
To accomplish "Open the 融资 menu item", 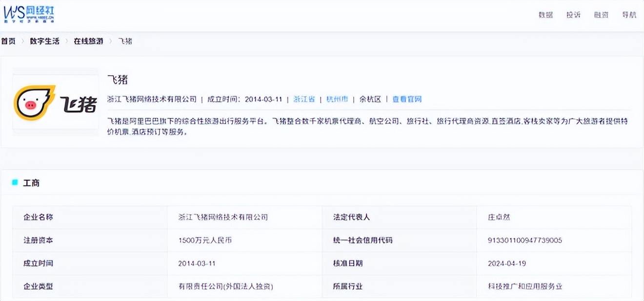I will [x=601, y=15].
